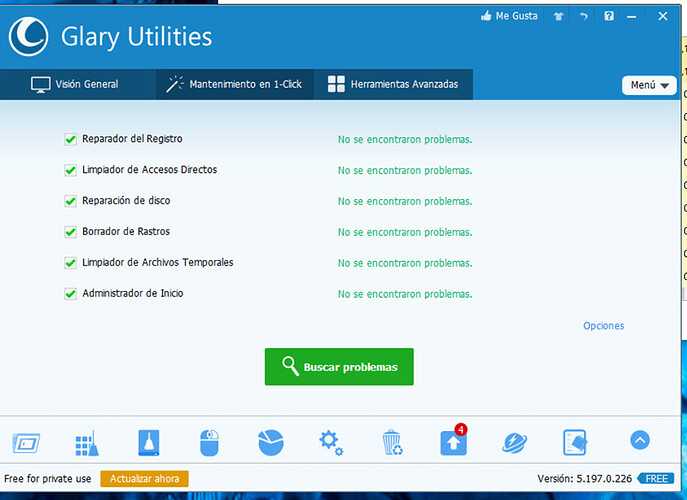
Task: Open the file shredder eraser icon
Action: (x=575, y=443)
